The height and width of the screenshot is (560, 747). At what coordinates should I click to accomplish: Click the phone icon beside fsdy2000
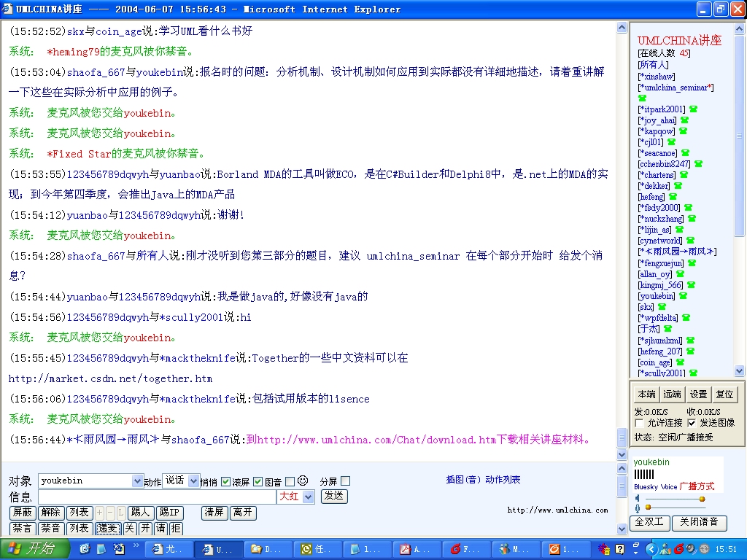coord(689,208)
